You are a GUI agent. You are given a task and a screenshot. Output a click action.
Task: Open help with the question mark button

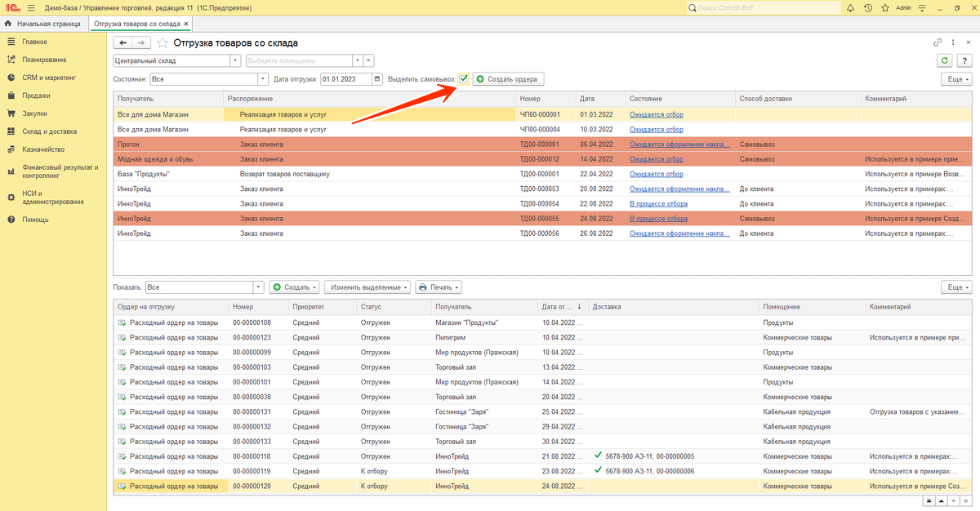pos(964,60)
